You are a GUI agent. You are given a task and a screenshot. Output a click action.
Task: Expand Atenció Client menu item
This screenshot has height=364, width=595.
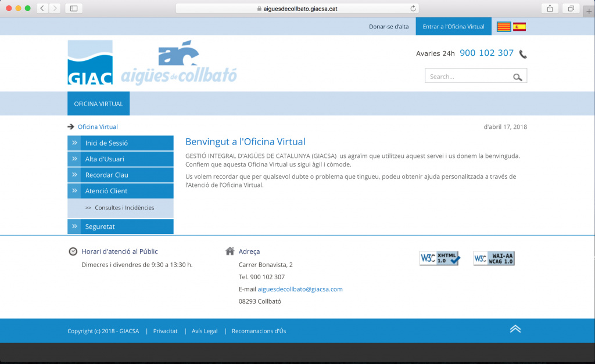click(x=120, y=191)
